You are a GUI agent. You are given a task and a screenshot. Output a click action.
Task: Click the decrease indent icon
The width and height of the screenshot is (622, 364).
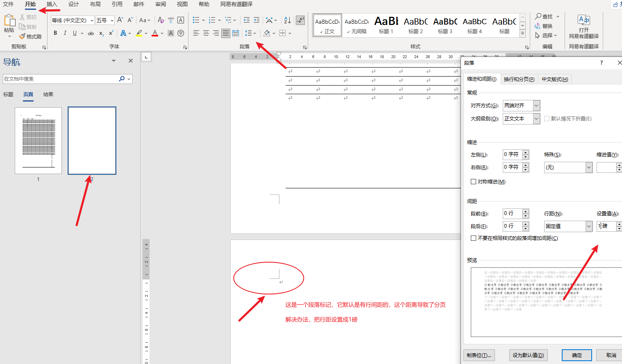tap(246, 20)
